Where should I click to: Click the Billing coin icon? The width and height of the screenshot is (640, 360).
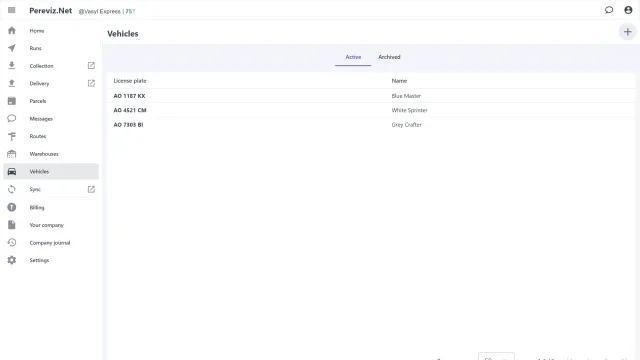coord(12,207)
